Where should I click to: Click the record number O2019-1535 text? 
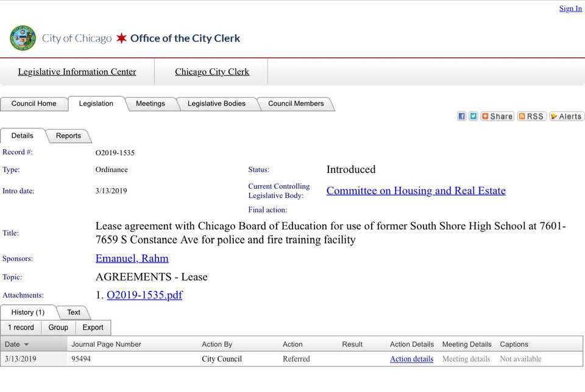pyautogui.click(x=115, y=153)
